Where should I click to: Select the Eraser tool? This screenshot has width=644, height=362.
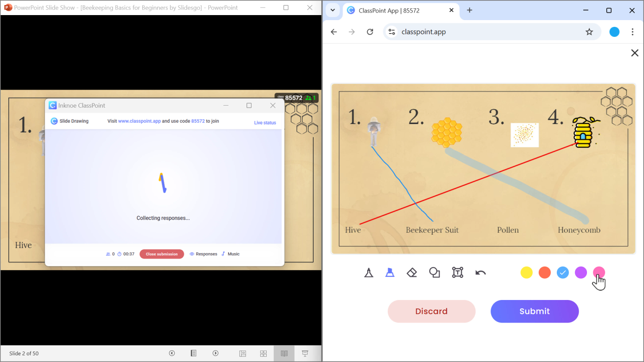[412, 272]
